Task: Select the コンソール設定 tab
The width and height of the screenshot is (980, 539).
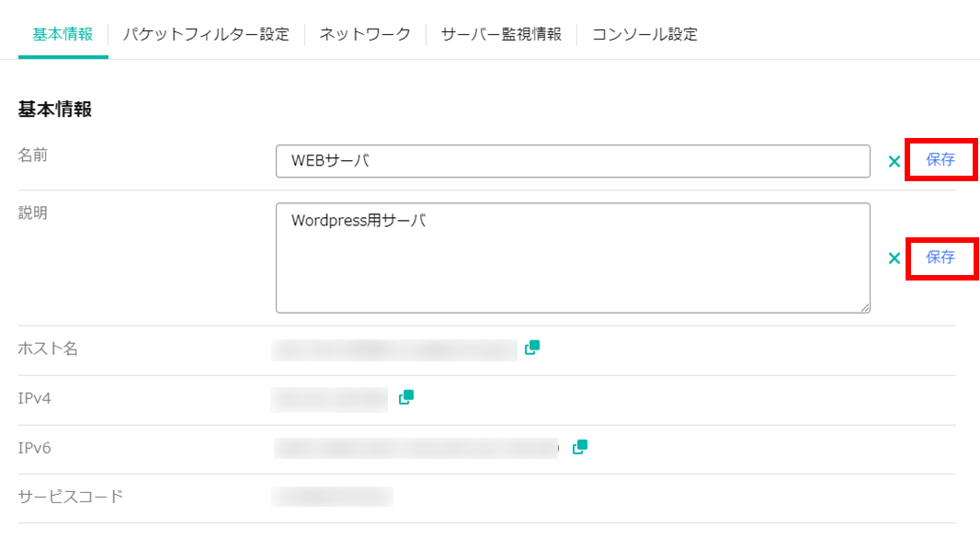Action: coord(644,34)
